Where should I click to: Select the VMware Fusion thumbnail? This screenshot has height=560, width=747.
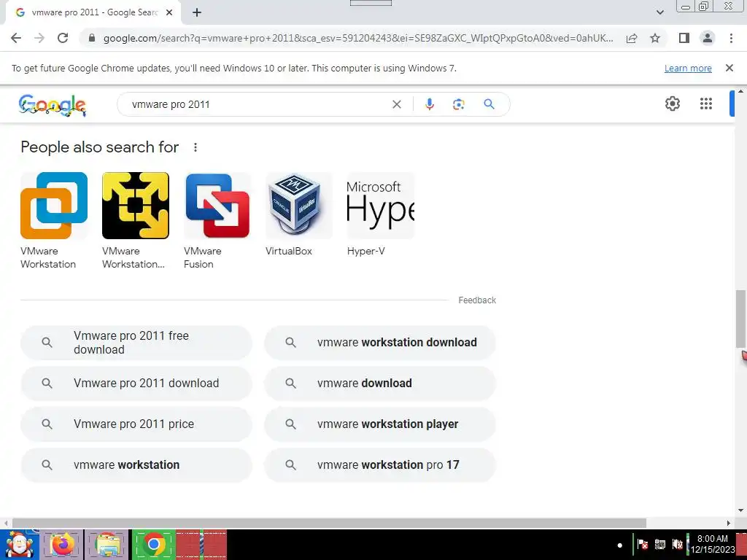click(x=217, y=206)
